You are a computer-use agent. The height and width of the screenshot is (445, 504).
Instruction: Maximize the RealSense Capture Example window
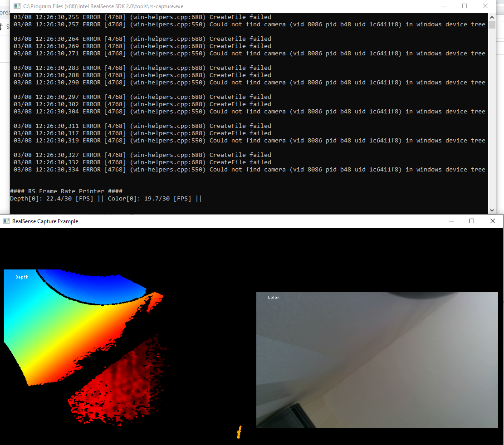[472, 221]
